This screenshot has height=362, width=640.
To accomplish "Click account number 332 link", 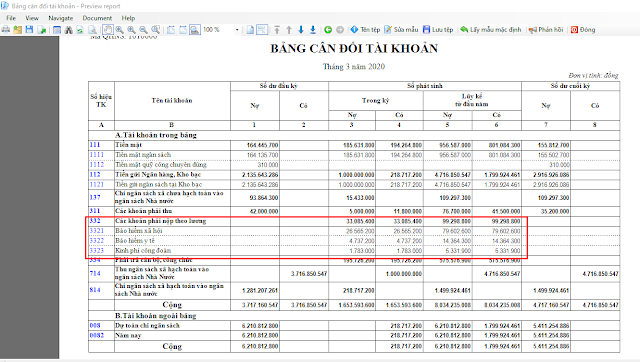I will point(95,221).
